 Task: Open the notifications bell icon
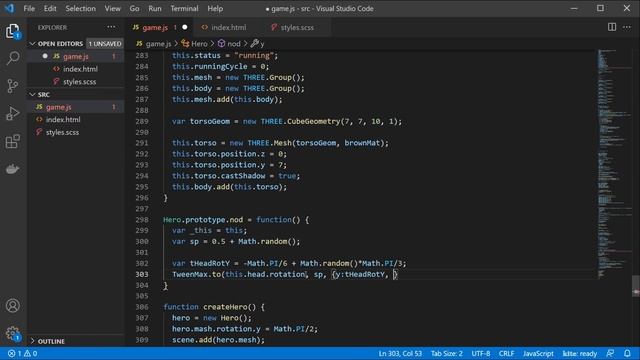(627, 353)
